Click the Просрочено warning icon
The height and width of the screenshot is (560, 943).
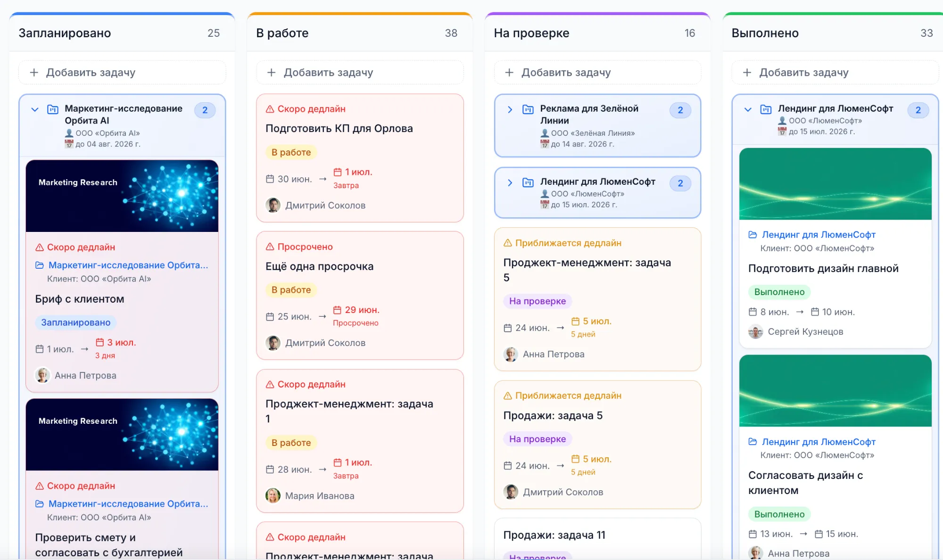270,247
